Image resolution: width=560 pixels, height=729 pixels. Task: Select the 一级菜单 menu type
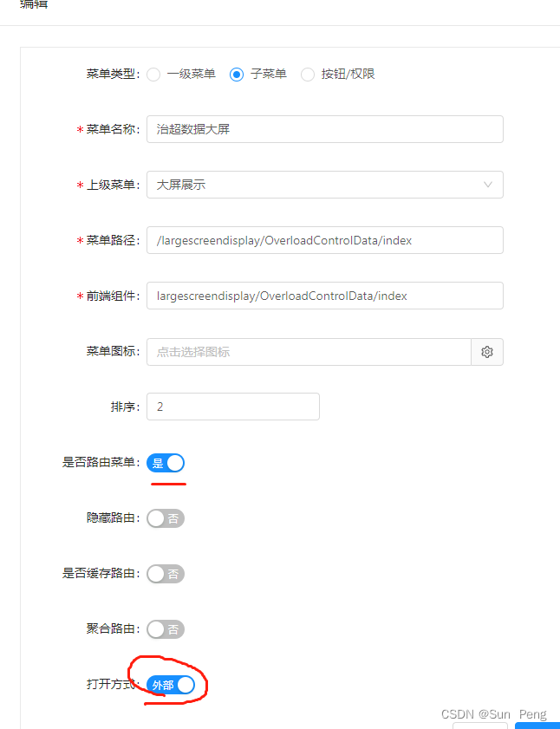[153, 74]
